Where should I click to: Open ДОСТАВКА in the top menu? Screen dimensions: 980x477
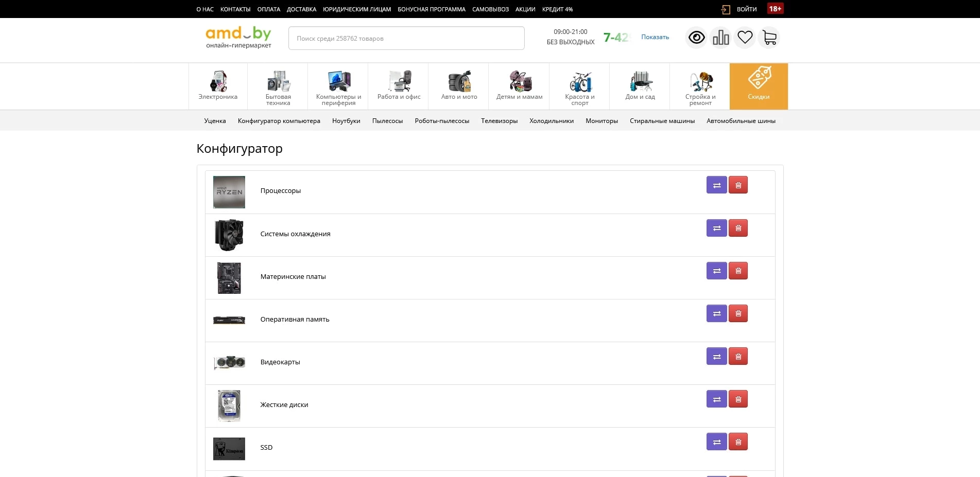click(301, 9)
